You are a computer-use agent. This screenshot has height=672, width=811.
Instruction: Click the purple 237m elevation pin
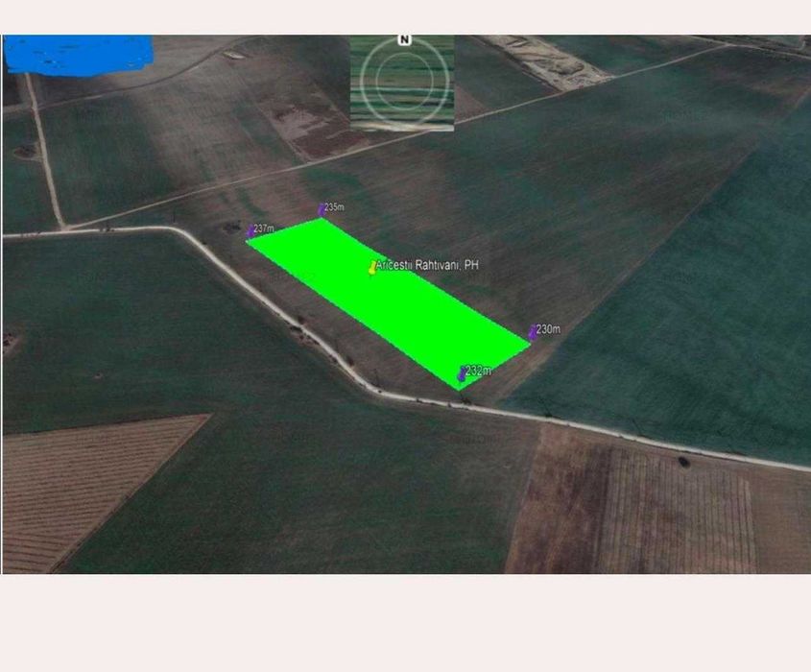tap(250, 231)
